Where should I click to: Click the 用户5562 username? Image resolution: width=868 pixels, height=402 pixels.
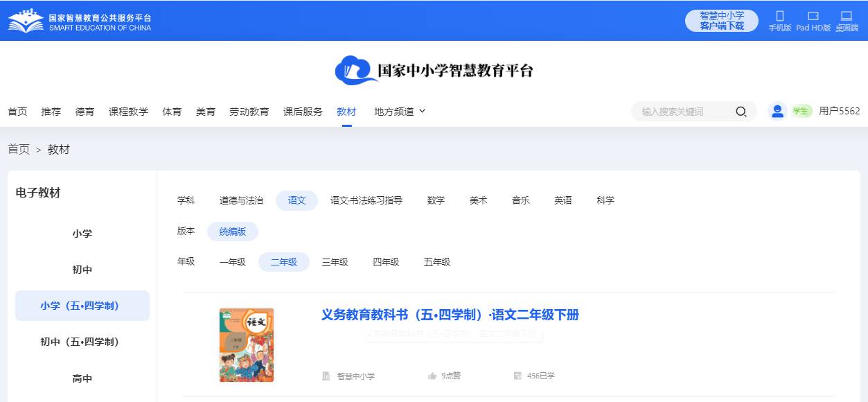pos(840,111)
